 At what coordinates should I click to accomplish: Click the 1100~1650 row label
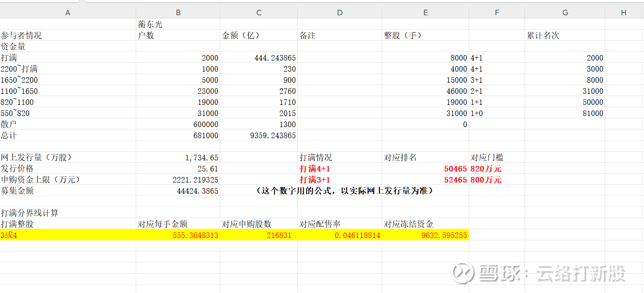coord(68,91)
